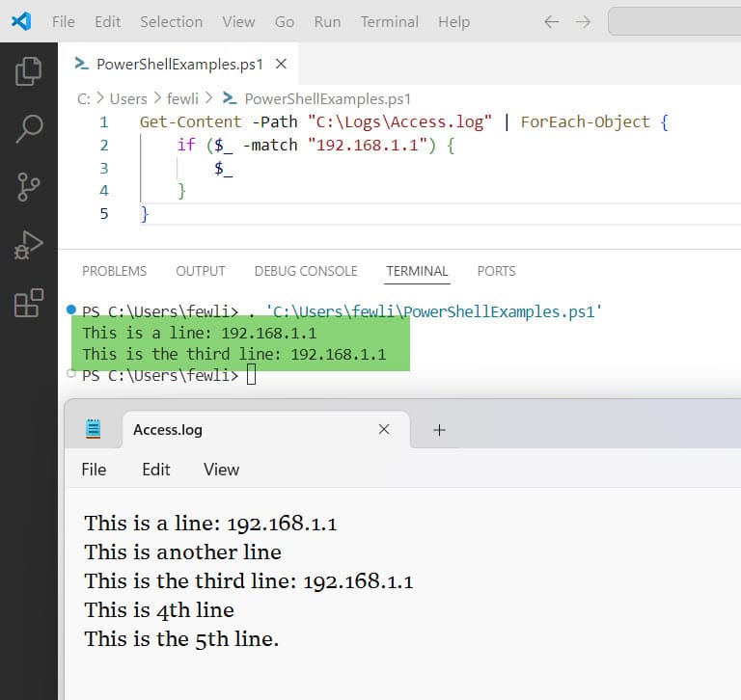741x700 pixels.
Task: Click 'This is a line: 192.168.1.1' in Notepad
Action: point(210,524)
